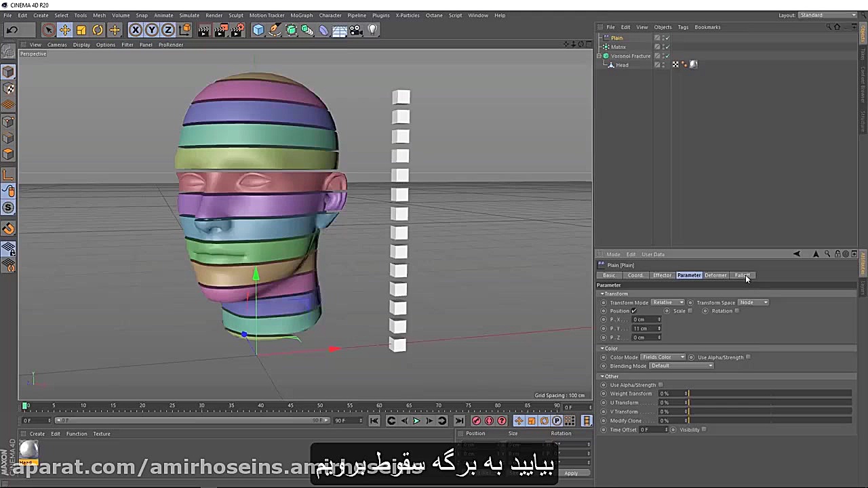
Task: Select the Scale tool
Action: (x=81, y=29)
